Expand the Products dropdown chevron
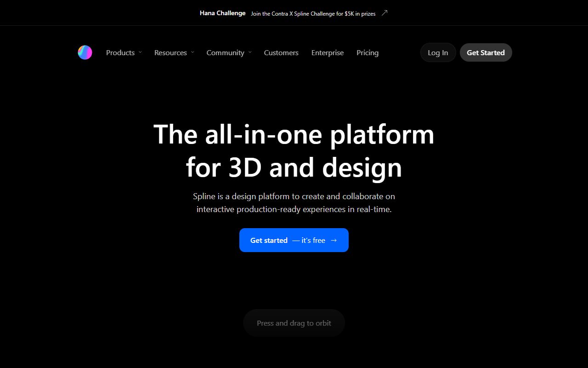Viewport: 588px width, 368px height. coord(141,52)
